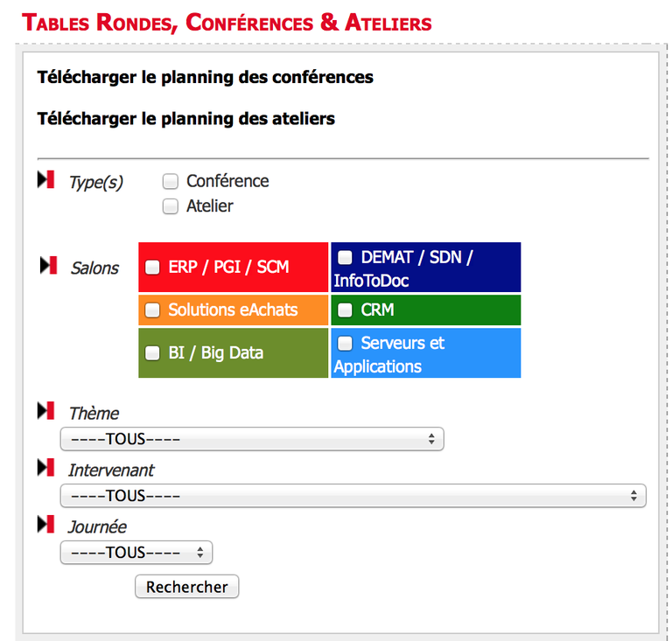672x641 pixels.
Task: Check the CRM salon checkbox
Action: [x=345, y=310]
